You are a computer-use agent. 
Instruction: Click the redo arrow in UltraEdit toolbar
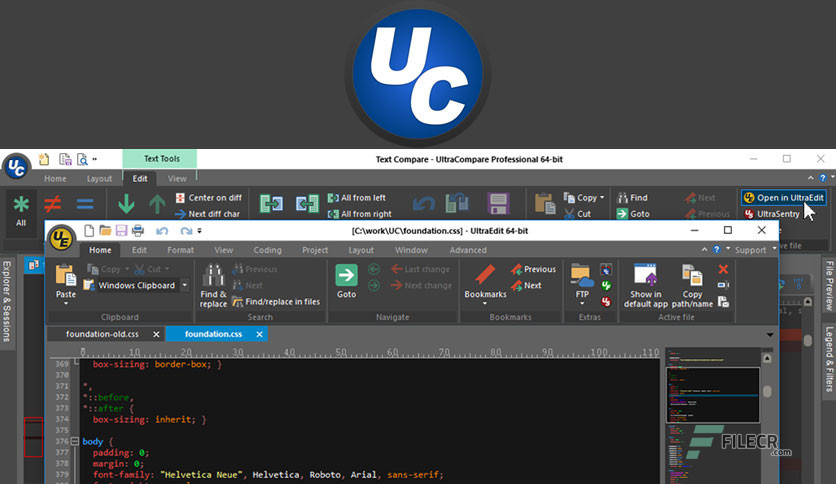(x=186, y=231)
